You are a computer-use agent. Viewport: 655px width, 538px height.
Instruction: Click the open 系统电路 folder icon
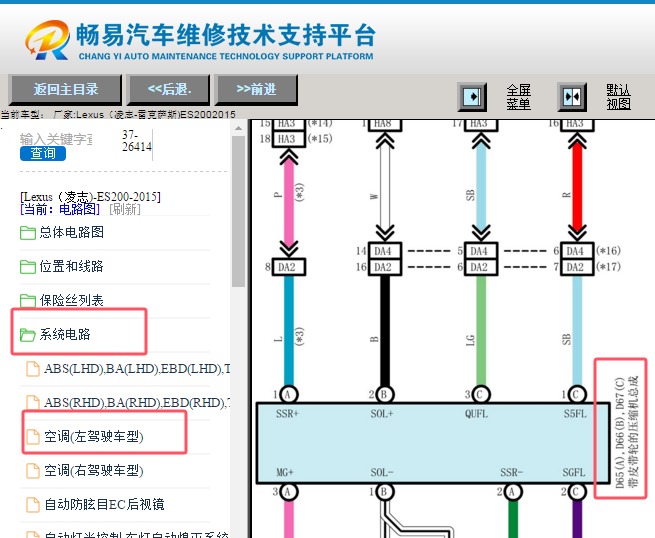tap(28, 335)
